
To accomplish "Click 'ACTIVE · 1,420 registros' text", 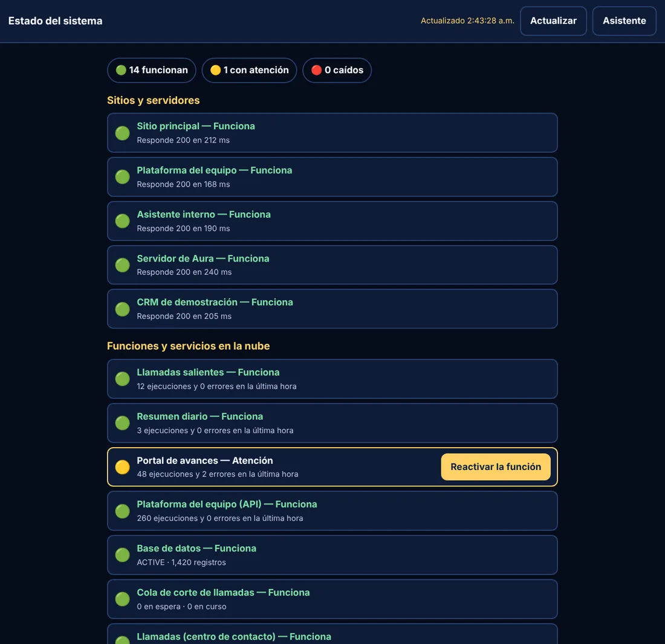I will [x=181, y=562].
